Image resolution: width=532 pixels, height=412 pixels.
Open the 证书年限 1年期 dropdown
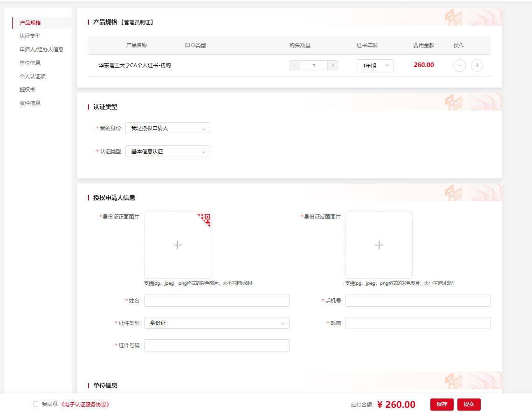(375, 65)
